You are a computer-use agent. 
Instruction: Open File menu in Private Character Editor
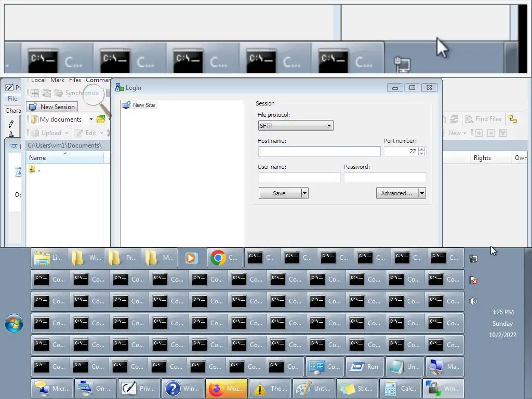[12, 98]
